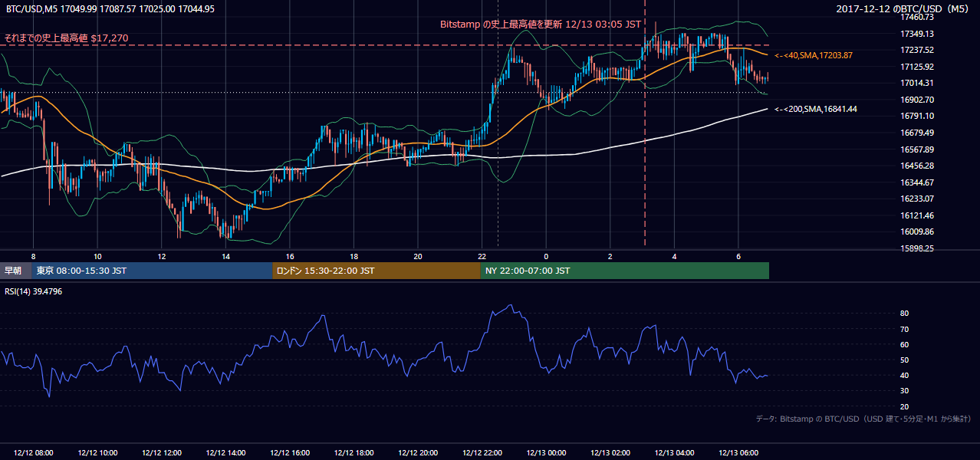Select the 40 SMA label reading 17203.87
Screen dimensions: 980x460
[814, 56]
